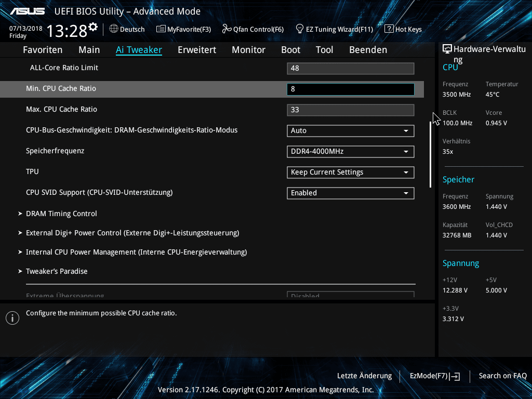The width and height of the screenshot is (532, 399).
Task: Click the Speicherfrequenz label
Action: tap(55, 151)
